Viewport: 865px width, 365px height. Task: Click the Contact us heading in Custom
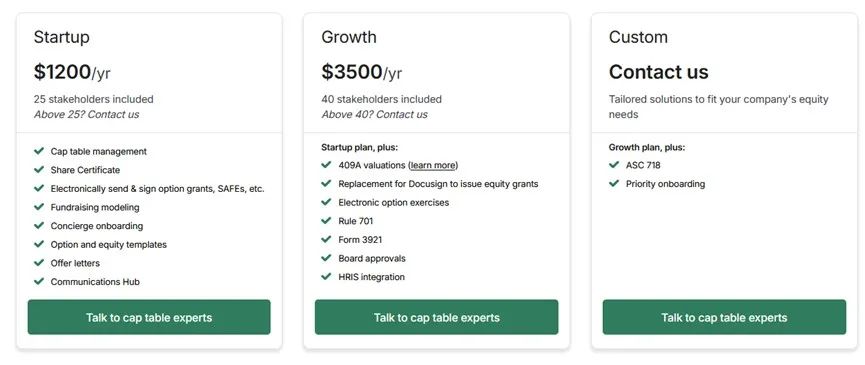click(x=659, y=72)
